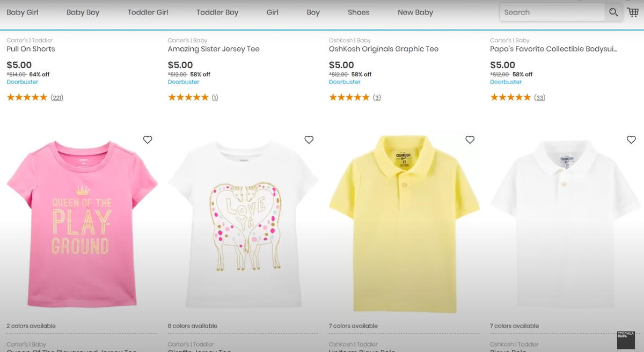Favorite the pink Playground tee with heart
644x352 pixels.
(148, 140)
